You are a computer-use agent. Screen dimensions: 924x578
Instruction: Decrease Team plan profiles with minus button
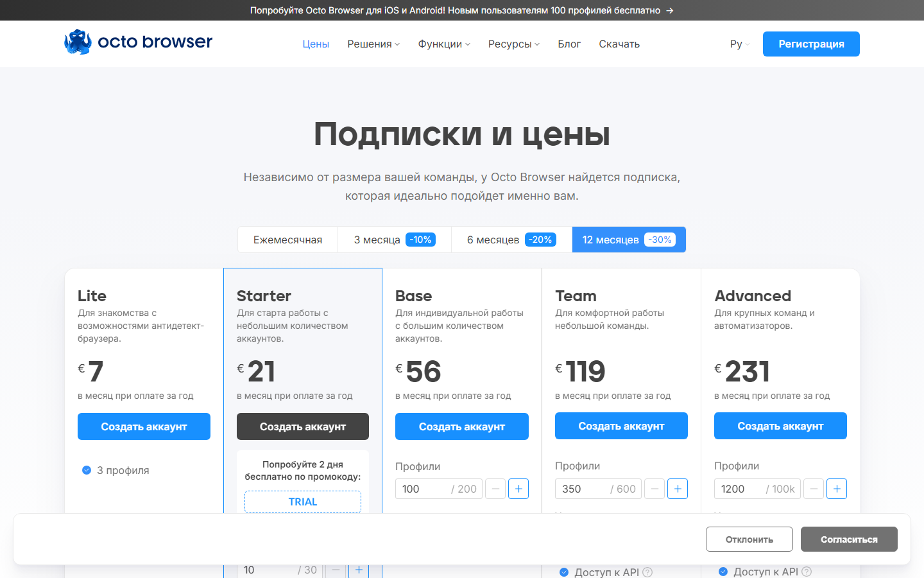pos(654,489)
